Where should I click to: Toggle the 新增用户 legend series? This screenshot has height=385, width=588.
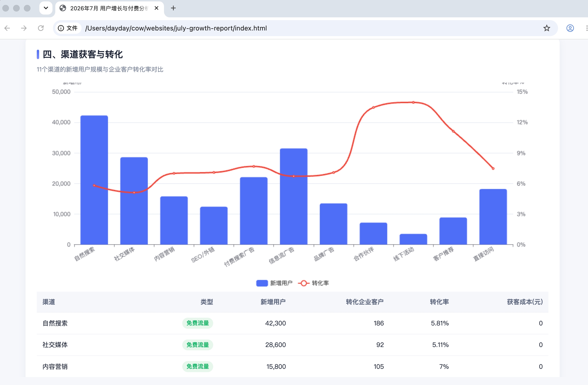pos(274,283)
